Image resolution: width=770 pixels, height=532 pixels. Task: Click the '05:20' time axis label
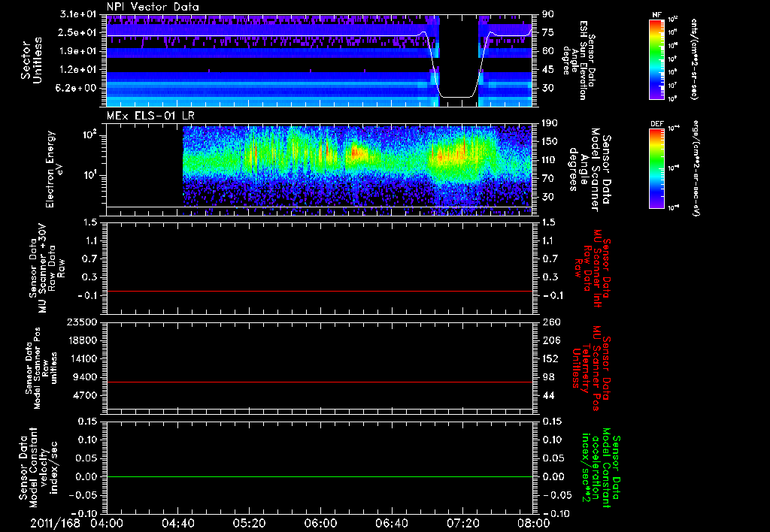tap(249, 523)
